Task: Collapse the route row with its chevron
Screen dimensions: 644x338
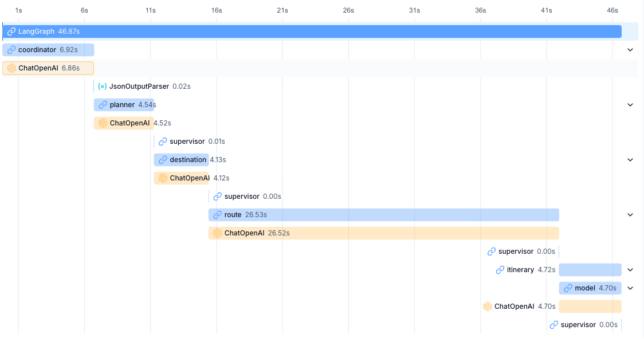Action: [x=630, y=215]
